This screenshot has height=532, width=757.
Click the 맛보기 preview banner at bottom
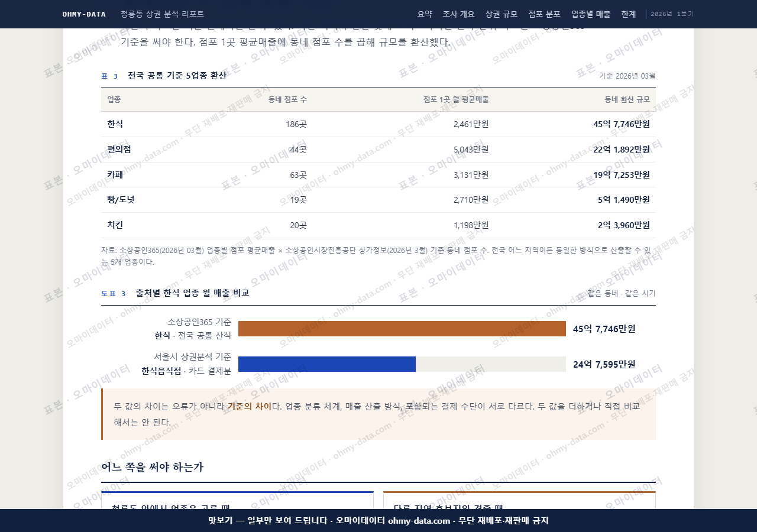coord(378,521)
